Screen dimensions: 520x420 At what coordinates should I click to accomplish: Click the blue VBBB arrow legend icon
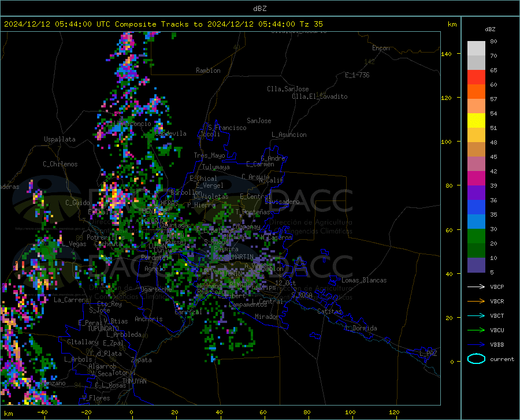coord(476,344)
